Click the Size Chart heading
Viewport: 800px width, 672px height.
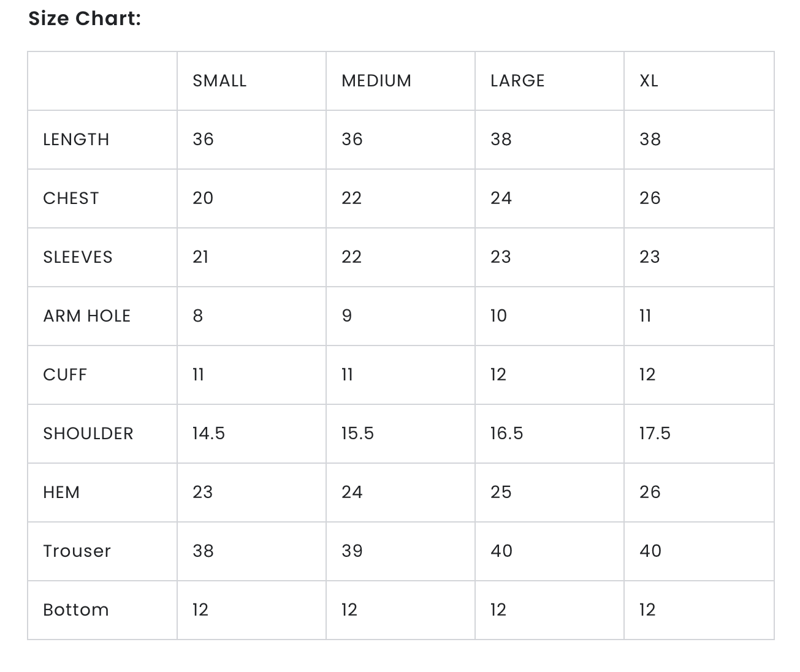(85, 19)
